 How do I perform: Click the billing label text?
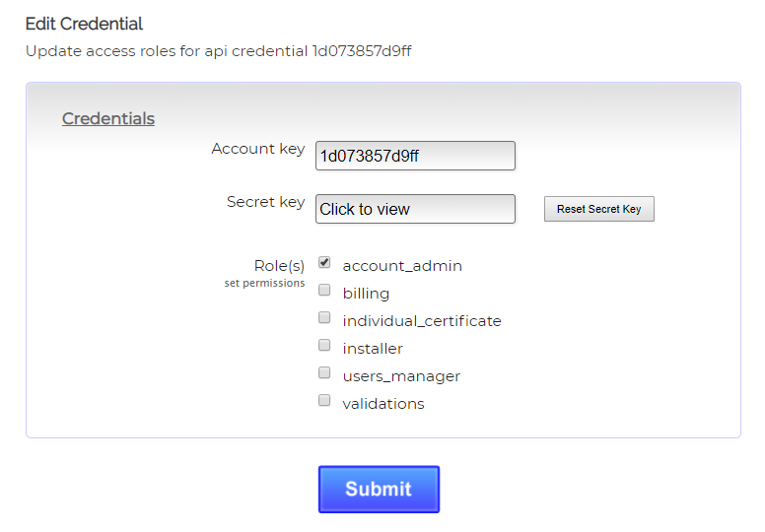tap(366, 294)
